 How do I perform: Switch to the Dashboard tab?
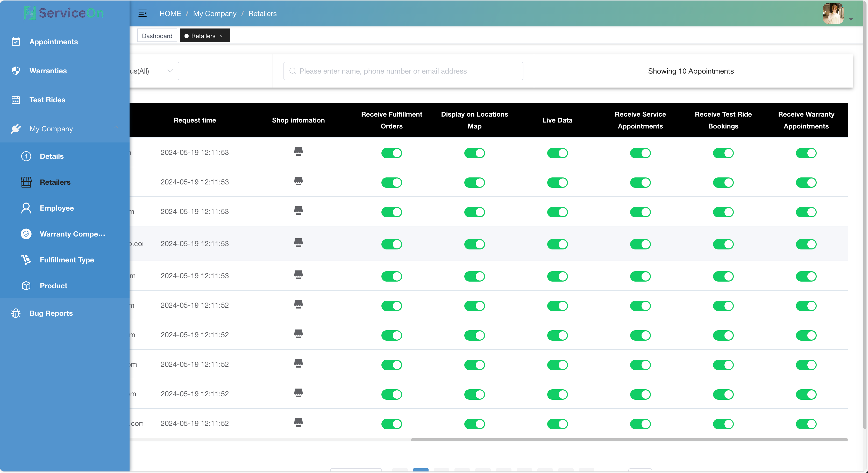click(x=157, y=36)
